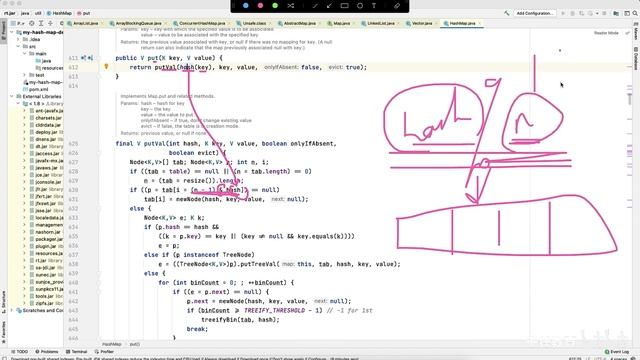Screen dimensions: 640x360
Task: Toggle Reader Mode in the editor
Action: [606, 33]
